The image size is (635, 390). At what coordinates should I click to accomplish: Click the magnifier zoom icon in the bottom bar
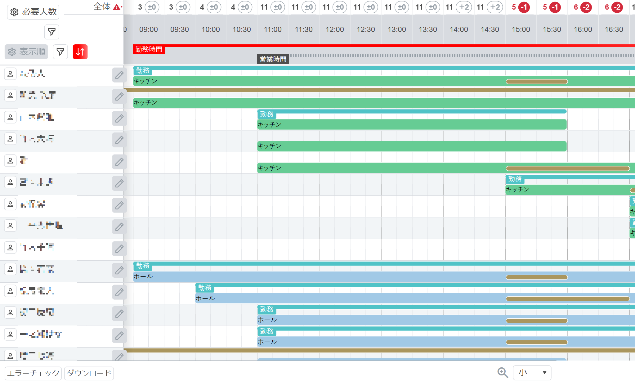coord(503,373)
